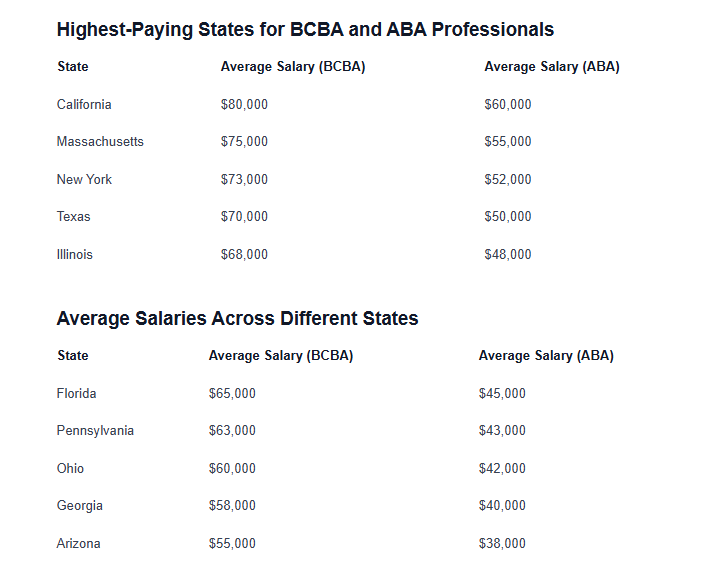Select the Pennsylvania state cell
The width and height of the screenshot is (711, 576).
pyautogui.click(x=95, y=431)
